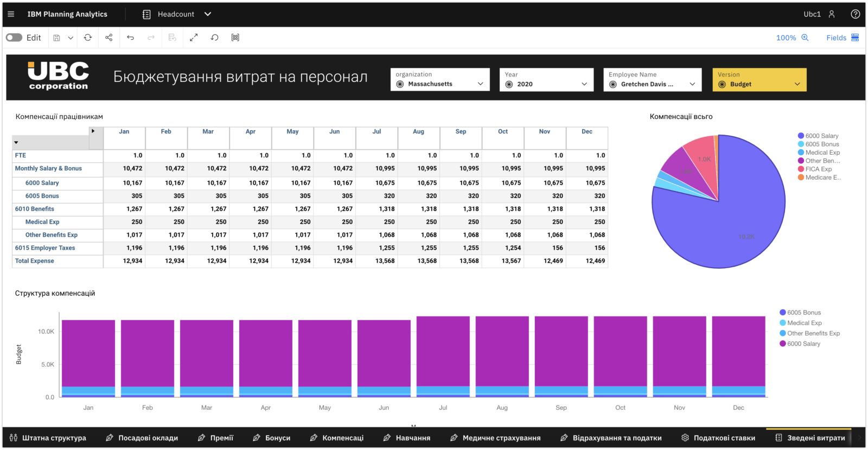Open the share icon
This screenshot has height=450, width=868.
point(109,37)
